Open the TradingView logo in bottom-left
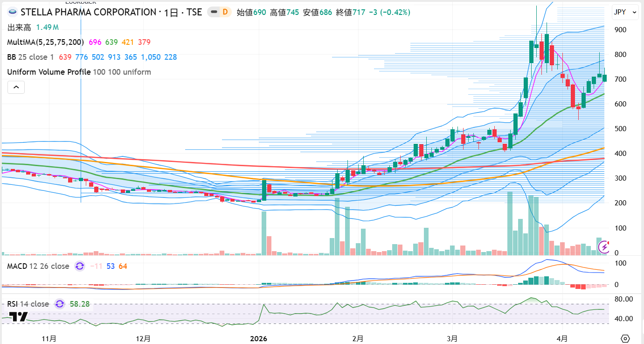This screenshot has width=644, height=344. tap(19, 317)
